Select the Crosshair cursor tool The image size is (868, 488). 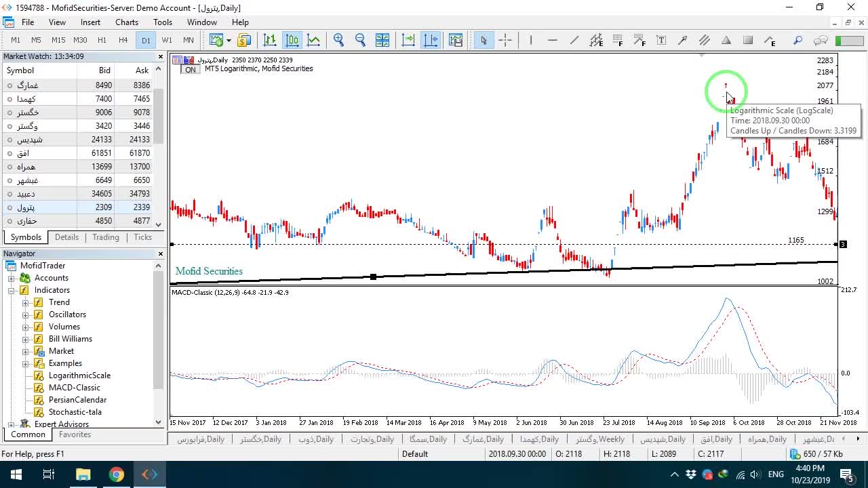(505, 40)
